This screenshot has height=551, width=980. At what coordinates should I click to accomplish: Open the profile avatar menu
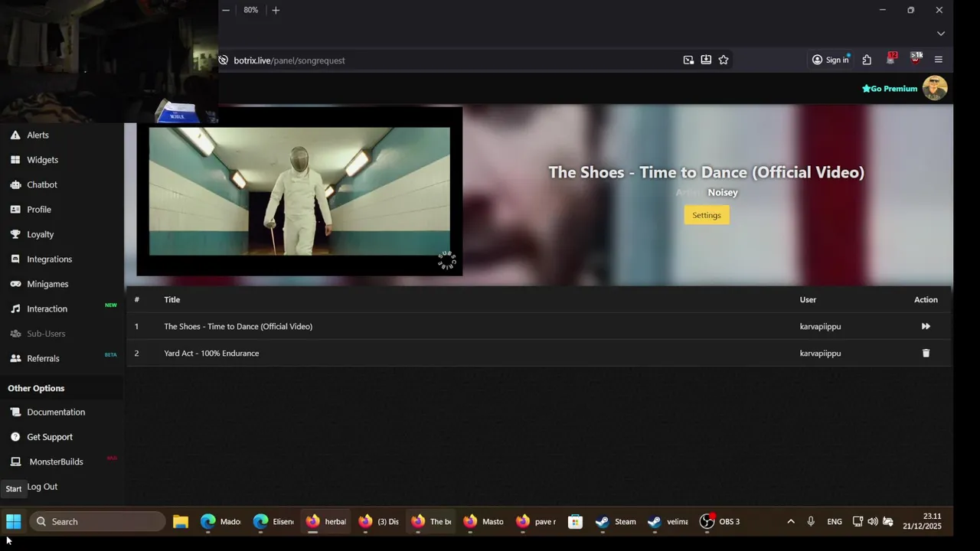935,88
